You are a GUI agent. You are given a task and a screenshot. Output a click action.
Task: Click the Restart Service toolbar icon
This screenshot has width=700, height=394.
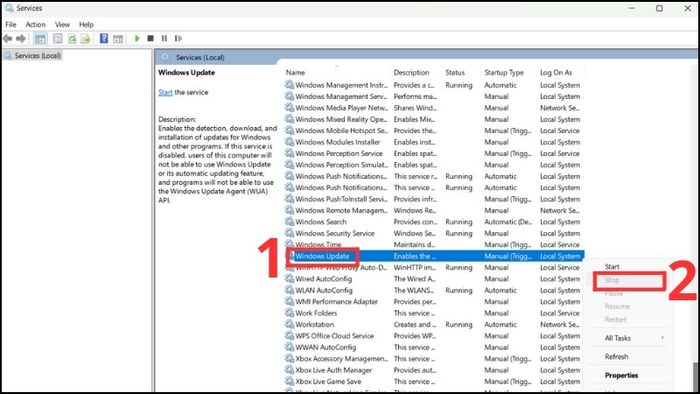click(x=178, y=38)
